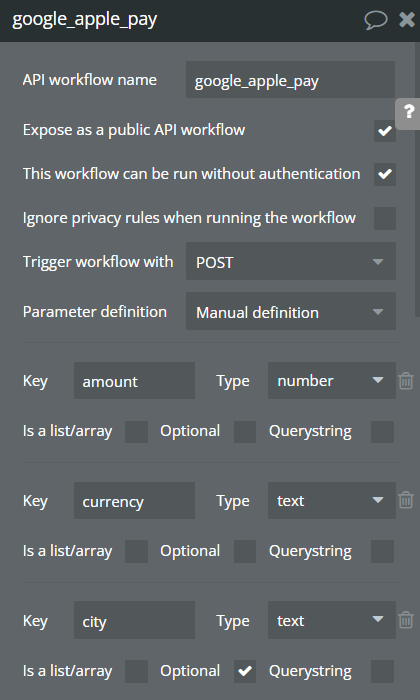Open the currency Type text dropdown
Viewport: 420px width, 700px height.
point(332,500)
